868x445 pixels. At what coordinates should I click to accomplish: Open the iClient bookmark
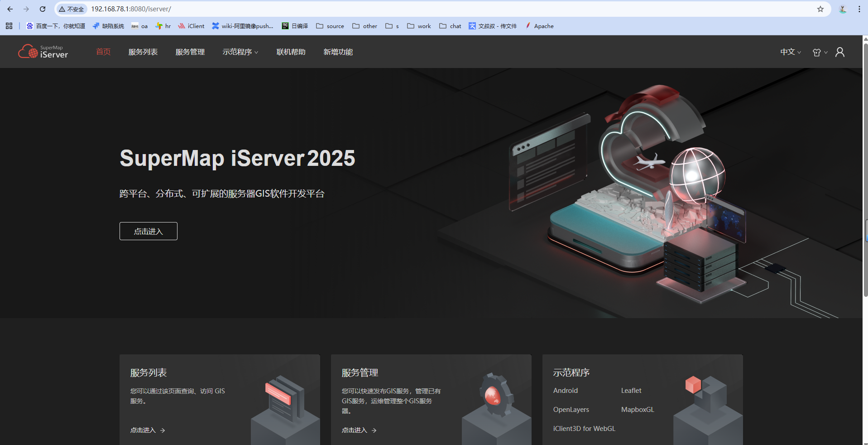coord(191,26)
